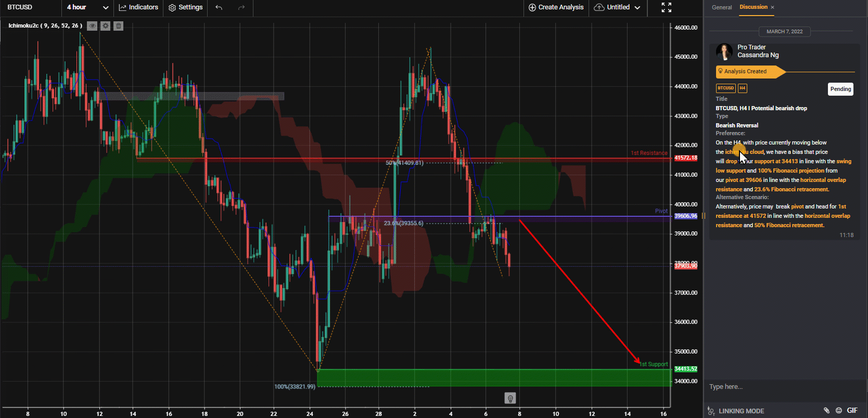Redo last chart action
The width and height of the screenshot is (868, 418).
[x=241, y=7]
